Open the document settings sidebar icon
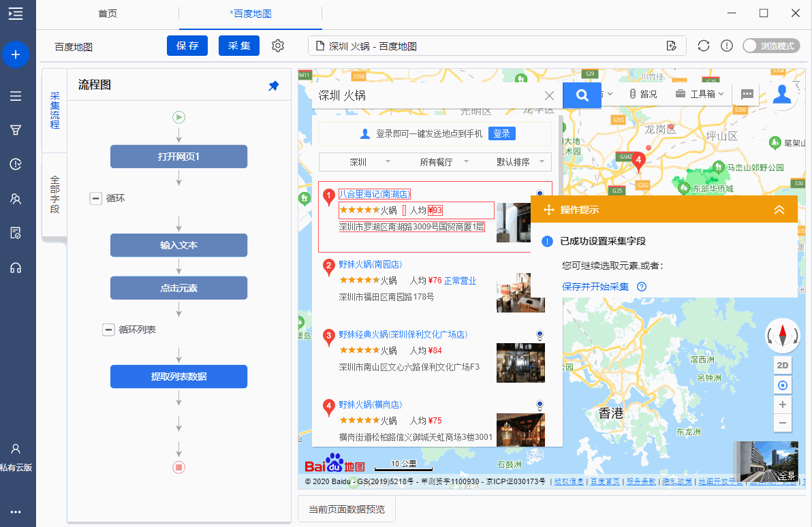 (16, 233)
